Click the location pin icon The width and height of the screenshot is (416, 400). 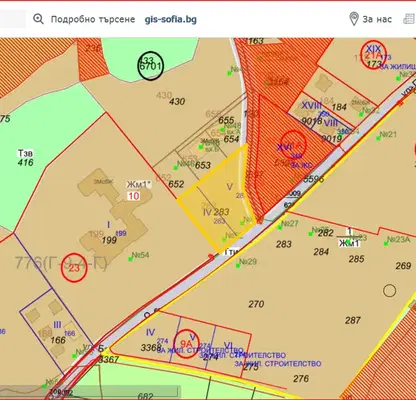[x=354, y=19]
